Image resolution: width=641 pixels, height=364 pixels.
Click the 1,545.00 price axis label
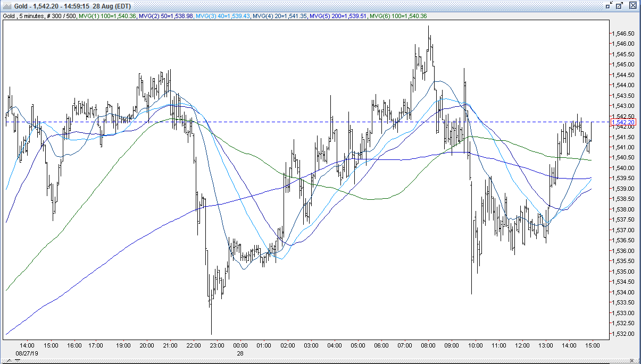(622, 64)
